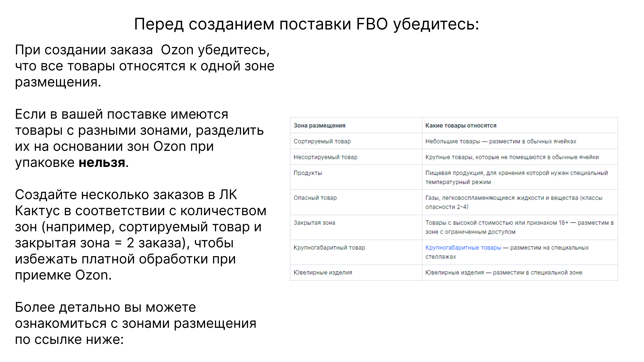Click the 'Газы, легковоспламеняющиеся жидкости' description cell
Viewport: 644px width, 362px height.
[514, 202]
